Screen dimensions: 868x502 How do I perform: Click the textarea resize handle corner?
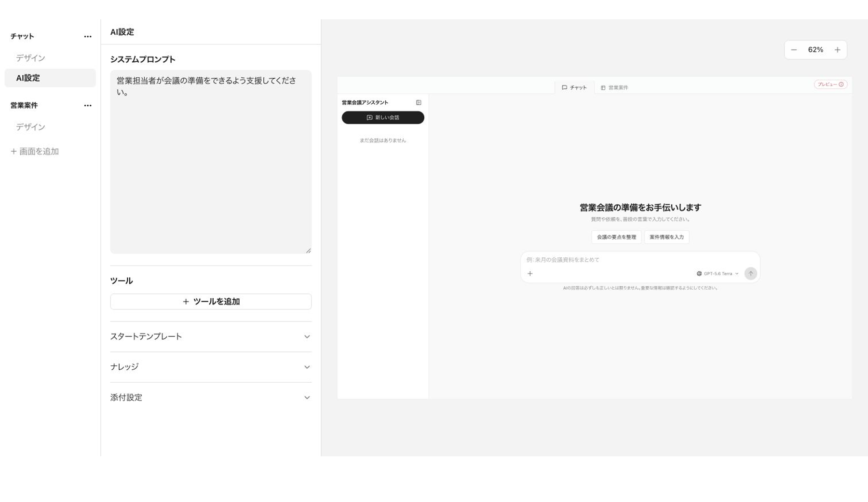point(308,251)
